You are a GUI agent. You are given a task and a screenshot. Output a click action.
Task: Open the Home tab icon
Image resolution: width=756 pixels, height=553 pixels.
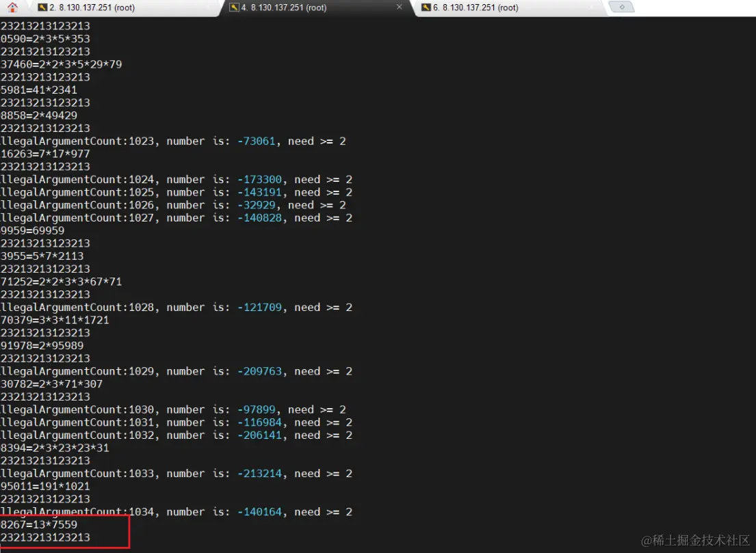[12, 8]
